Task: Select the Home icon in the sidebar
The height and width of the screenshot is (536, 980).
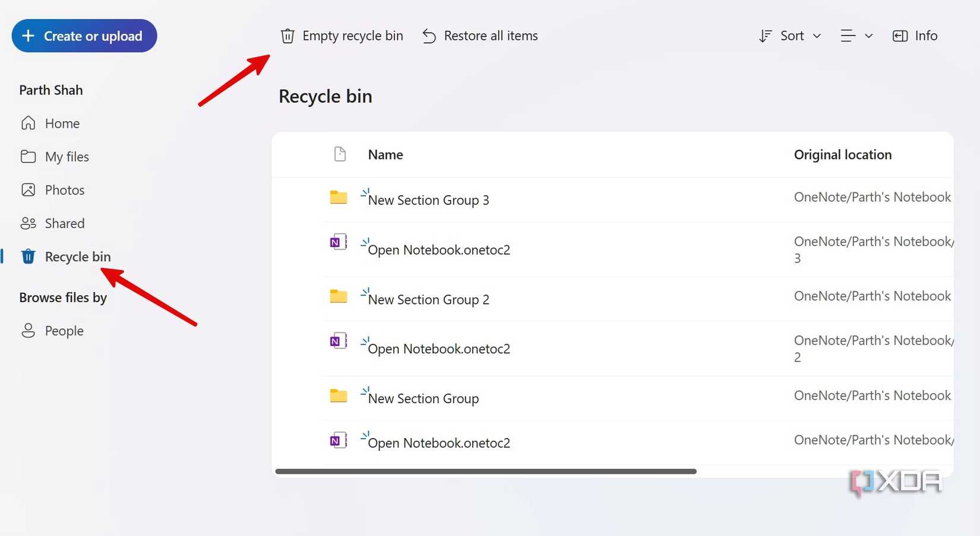Action: [x=28, y=123]
